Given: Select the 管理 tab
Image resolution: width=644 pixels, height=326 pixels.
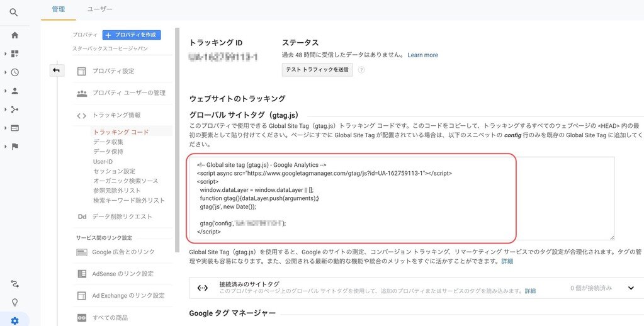Looking at the screenshot, I should click(x=59, y=9).
